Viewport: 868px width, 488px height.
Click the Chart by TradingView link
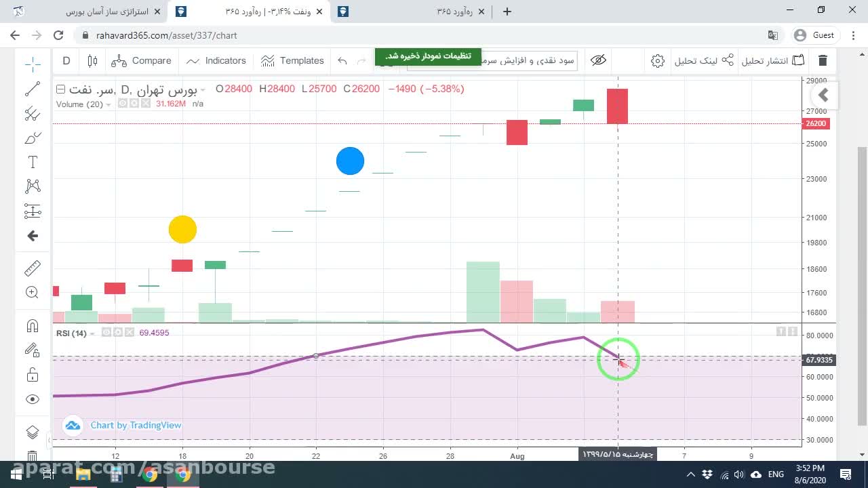coord(136,425)
